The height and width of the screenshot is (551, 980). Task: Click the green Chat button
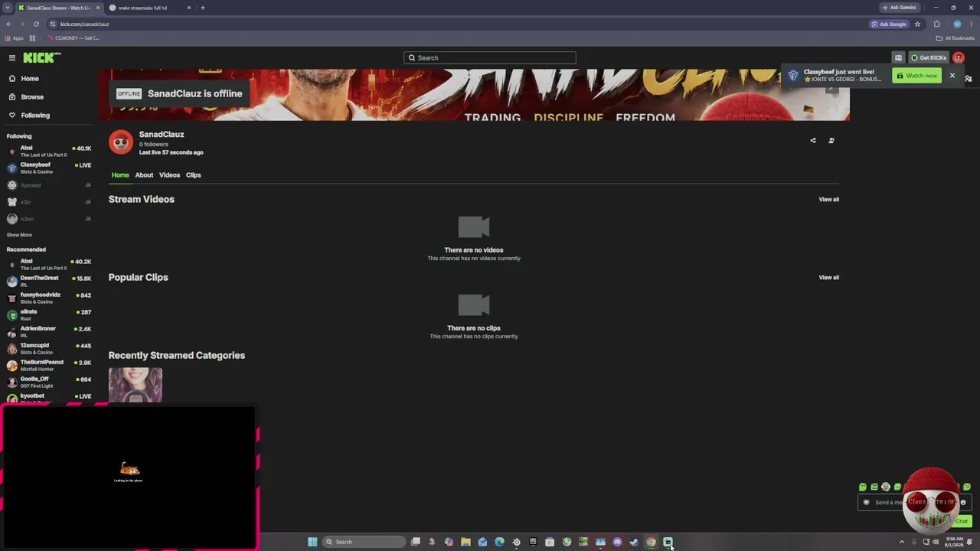click(962, 521)
